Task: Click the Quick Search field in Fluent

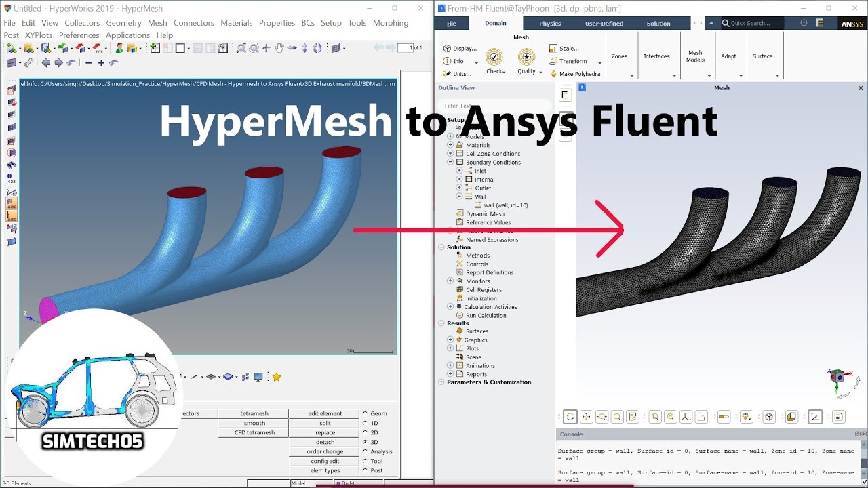Action: click(x=753, y=23)
